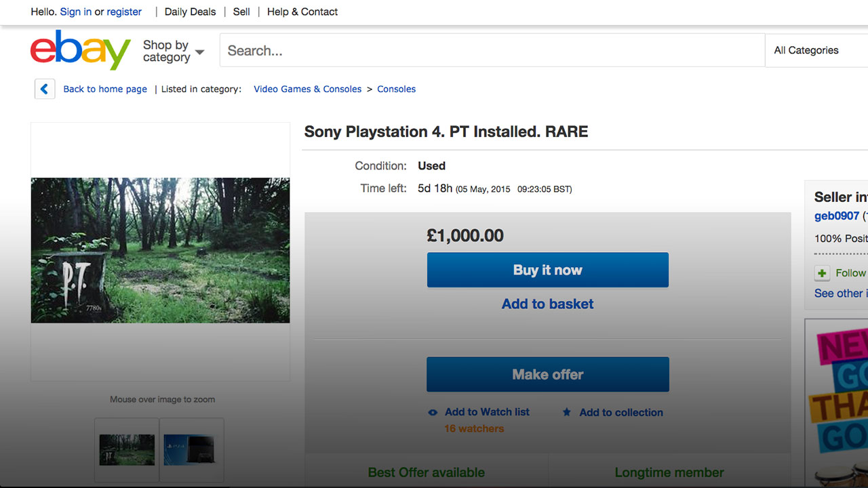Click Longtime member text
Viewport: 868px width, 488px height.
coord(669,472)
